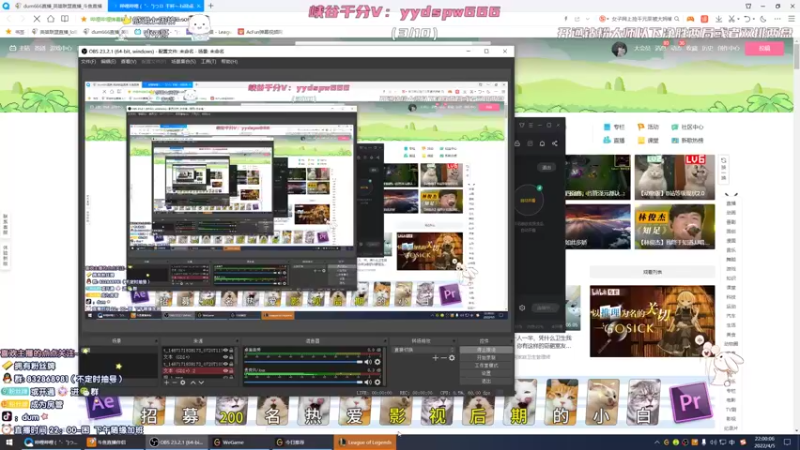
Task: Open 社区中心 link on Bilibili
Action: coord(687,127)
